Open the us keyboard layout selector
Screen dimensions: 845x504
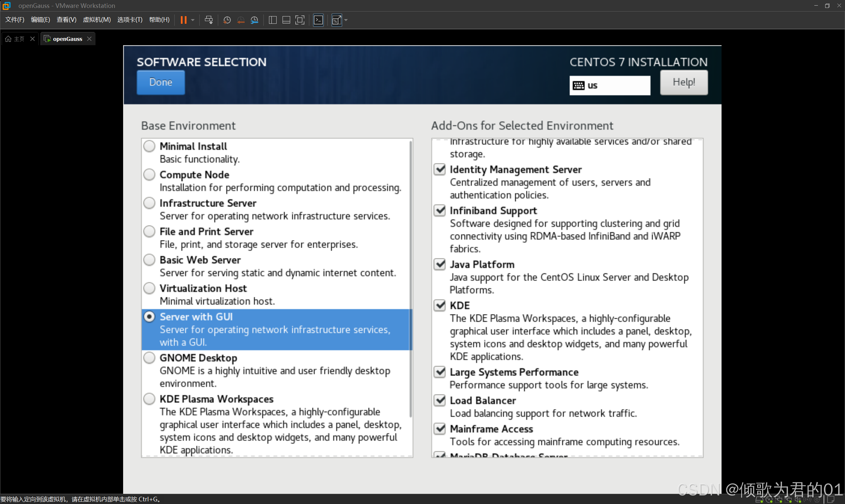(x=610, y=85)
